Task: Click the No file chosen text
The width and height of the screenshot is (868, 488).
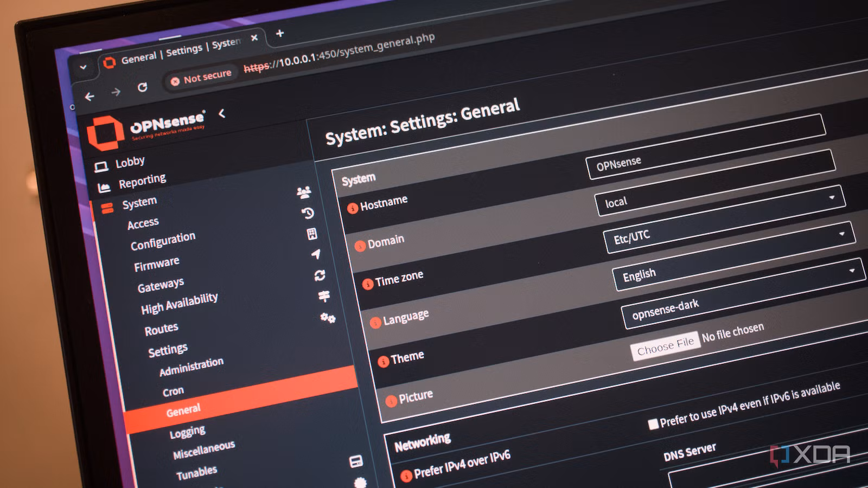Action: [x=733, y=332]
